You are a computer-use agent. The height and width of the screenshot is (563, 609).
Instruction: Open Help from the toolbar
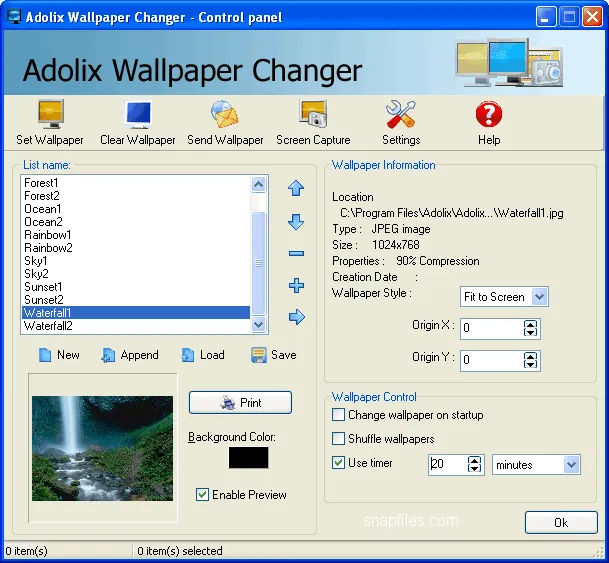pyautogui.click(x=489, y=115)
